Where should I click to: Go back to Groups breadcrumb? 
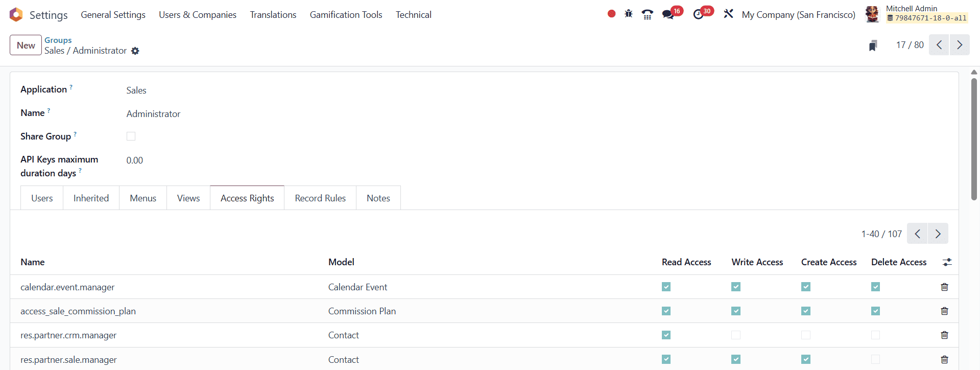[58, 40]
